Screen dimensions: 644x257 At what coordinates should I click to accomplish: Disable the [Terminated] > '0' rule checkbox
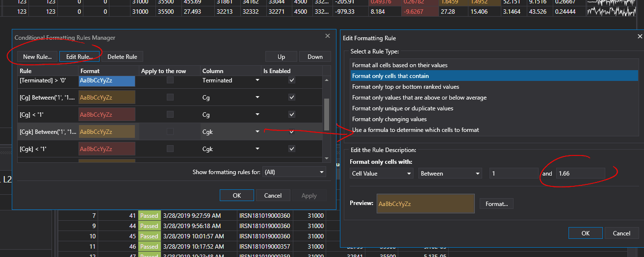[292, 80]
